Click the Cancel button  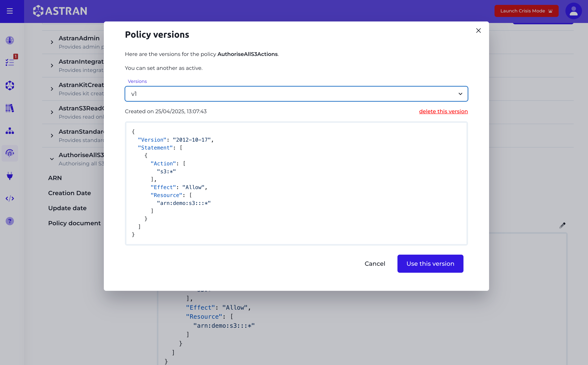click(375, 264)
